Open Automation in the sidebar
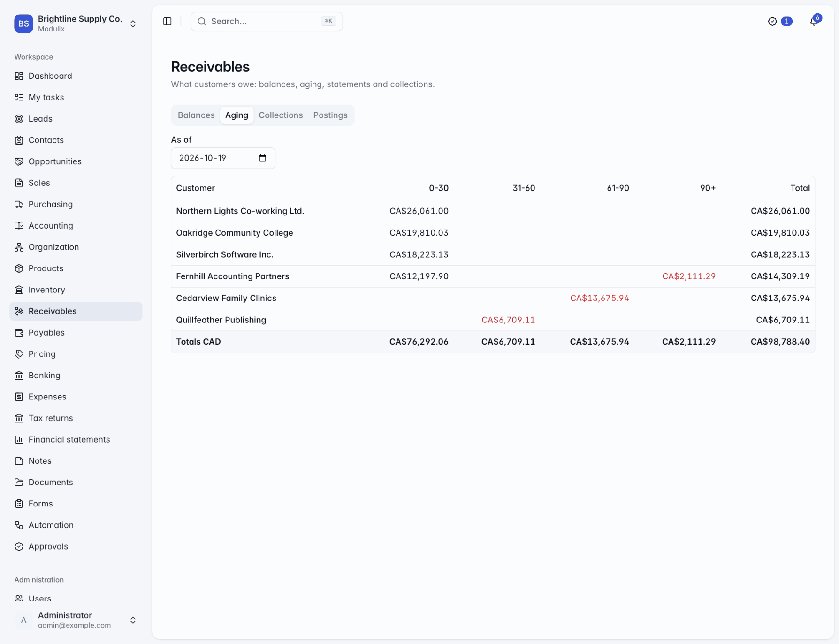Viewport: 839px width, 644px height. [x=76, y=525]
